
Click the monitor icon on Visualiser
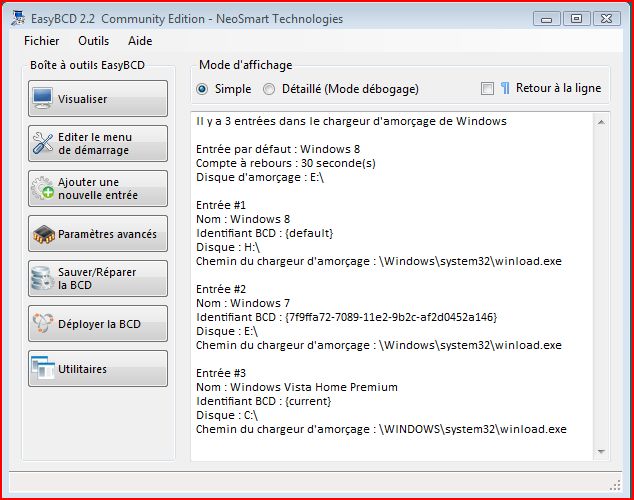tap(42, 99)
